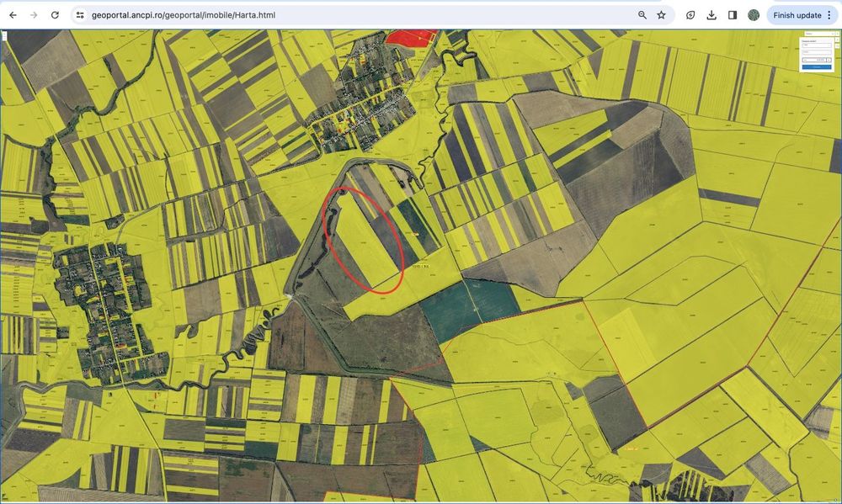Image resolution: width=842 pixels, height=504 pixels.
Task: Open the Chrome profile avatar
Action: pyautogui.click(x=754, y=15)
